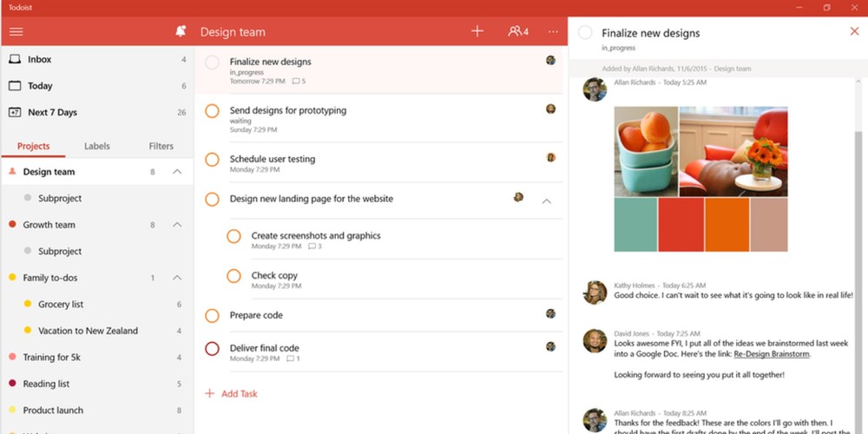Complete task Deliver final code

212,349
